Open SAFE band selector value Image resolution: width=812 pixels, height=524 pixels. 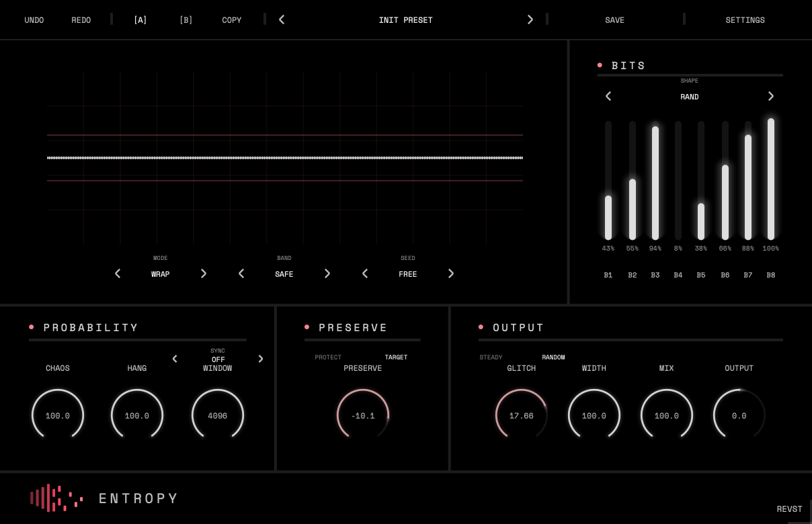coord(284,274)
